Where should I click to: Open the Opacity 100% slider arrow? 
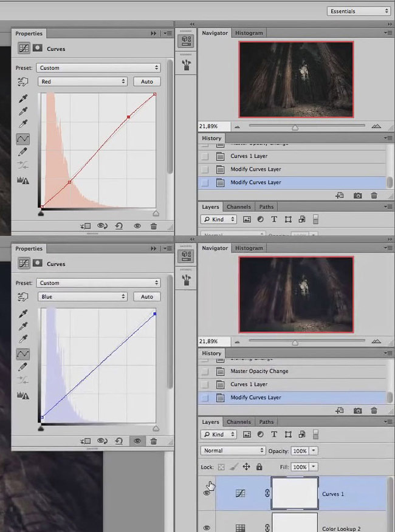[x=314, y=451]
